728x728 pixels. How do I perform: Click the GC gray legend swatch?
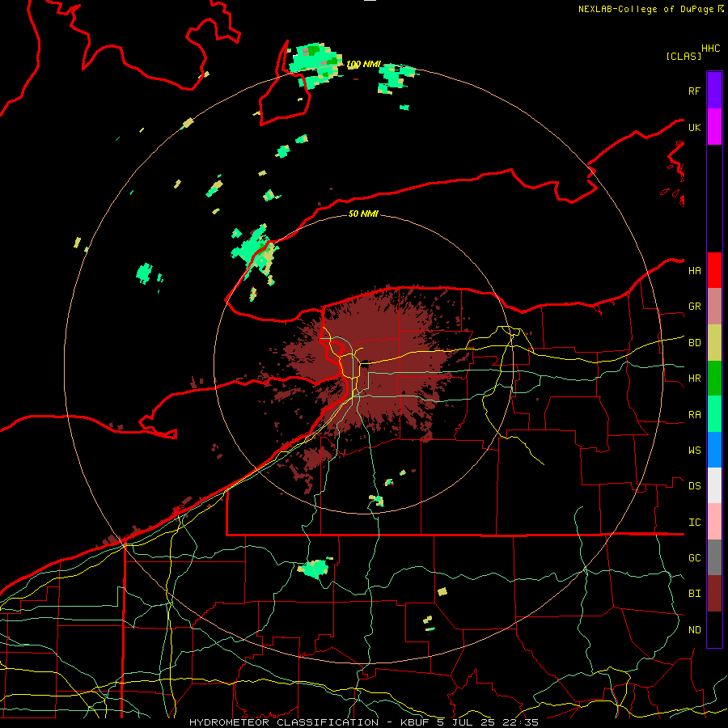tap(714, 557)
